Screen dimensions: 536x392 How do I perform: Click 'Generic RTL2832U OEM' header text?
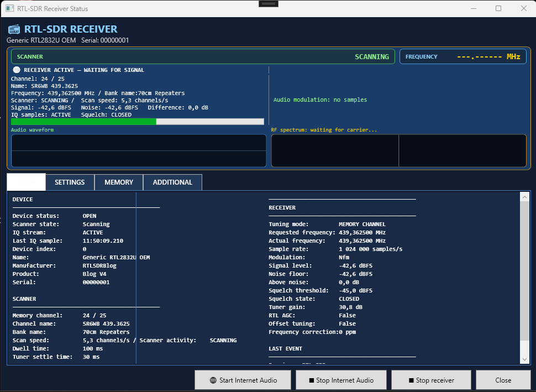click(x=41, y=40)
